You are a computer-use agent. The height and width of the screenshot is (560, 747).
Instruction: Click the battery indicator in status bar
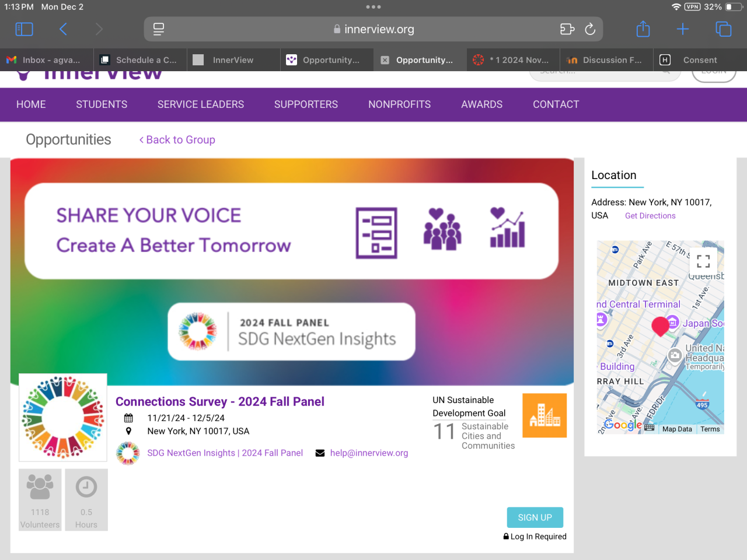coord(732,7)
